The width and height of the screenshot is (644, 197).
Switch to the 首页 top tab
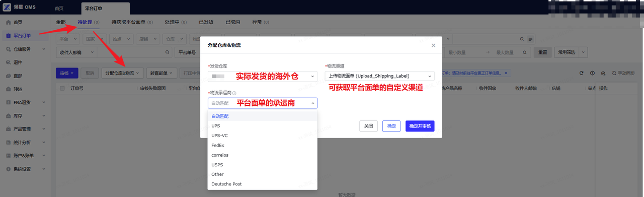[x=59, y=9]
